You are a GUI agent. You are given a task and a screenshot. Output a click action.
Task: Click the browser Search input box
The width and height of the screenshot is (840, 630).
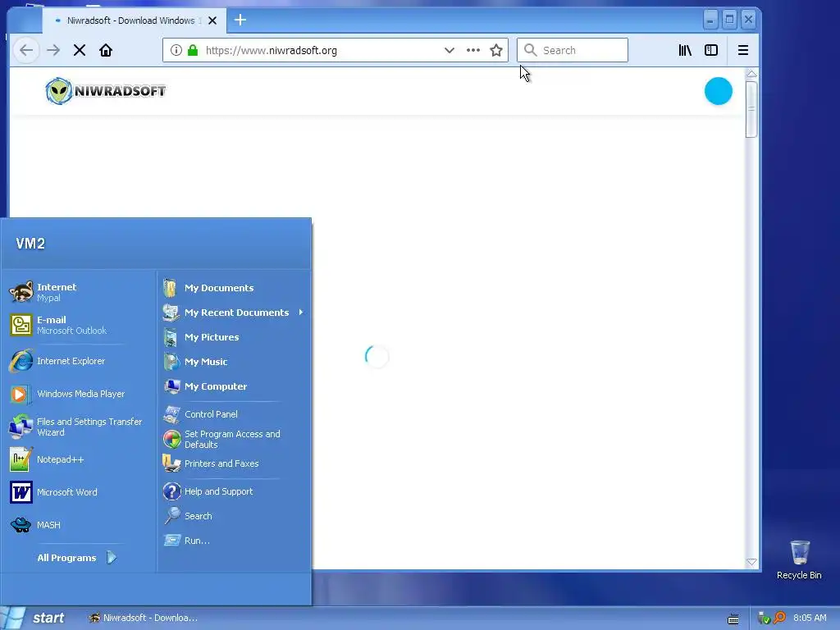click(572, 50)
